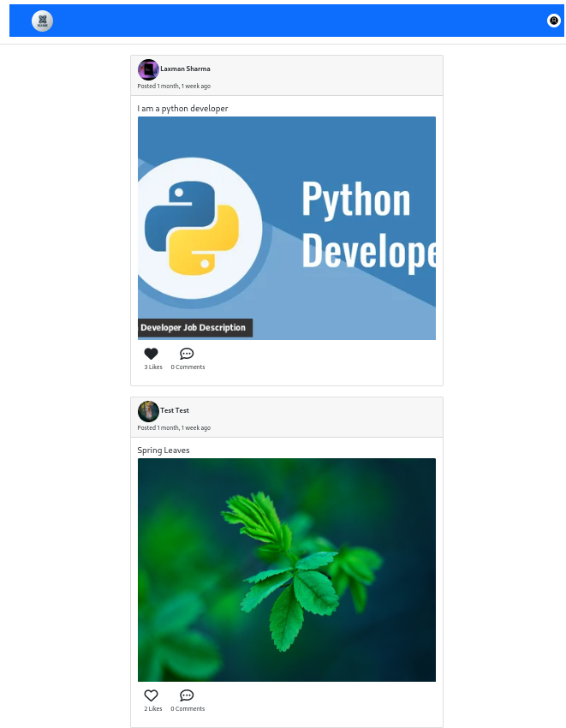Unlike the Python developer post with the heart

(152, 354)
